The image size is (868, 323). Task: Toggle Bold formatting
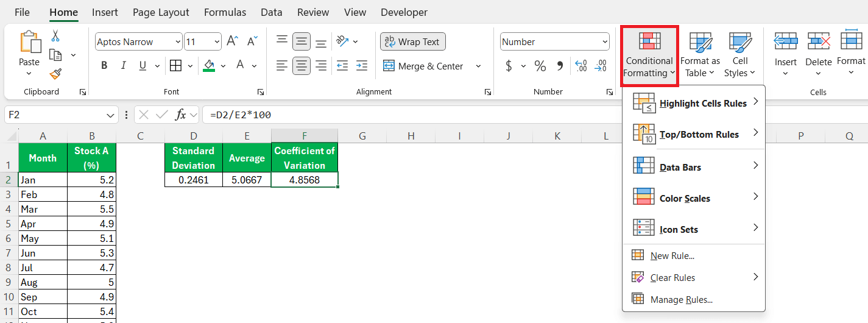[104, 66]
